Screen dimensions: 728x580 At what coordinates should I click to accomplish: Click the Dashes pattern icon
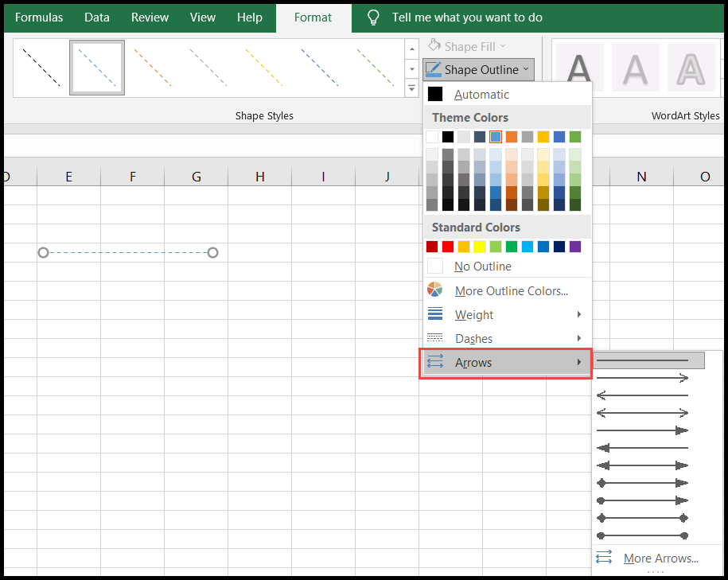[434, 337]
